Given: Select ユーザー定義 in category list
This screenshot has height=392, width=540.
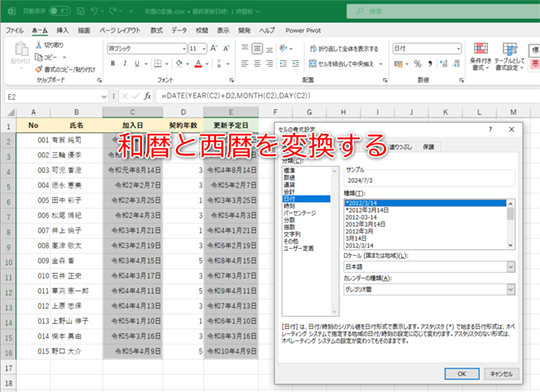Looking at the screenshot, I should [299, 248].
